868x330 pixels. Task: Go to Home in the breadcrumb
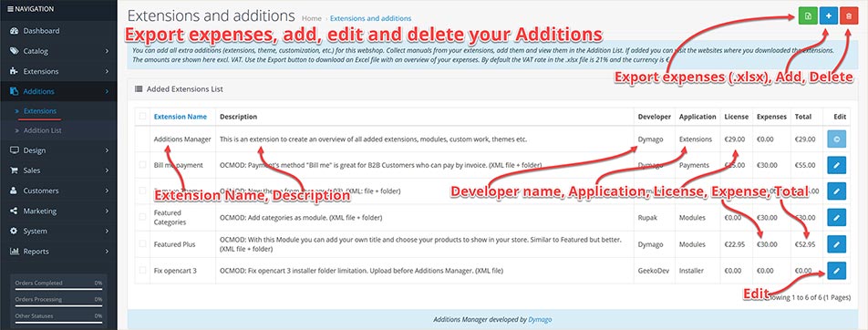(x=312, y=19)
